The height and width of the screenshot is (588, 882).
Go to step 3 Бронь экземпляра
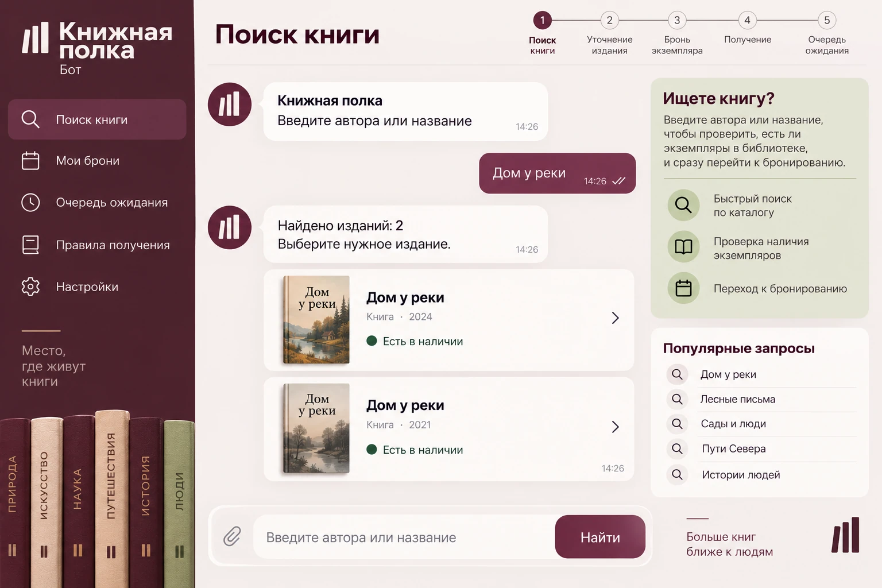click(677, 34)
